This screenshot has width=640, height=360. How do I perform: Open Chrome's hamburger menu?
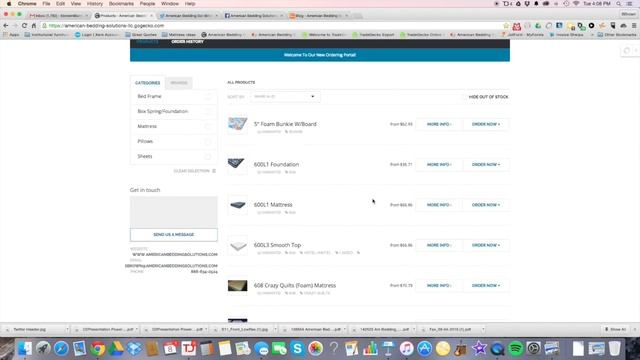634,25
